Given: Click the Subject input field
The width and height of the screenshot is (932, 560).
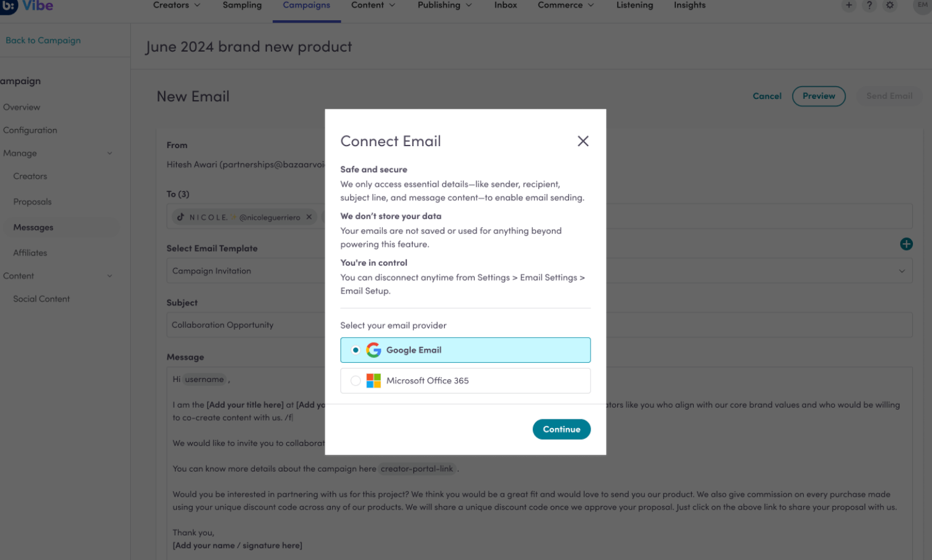Looking at the screenshot, I should point(246,325).
